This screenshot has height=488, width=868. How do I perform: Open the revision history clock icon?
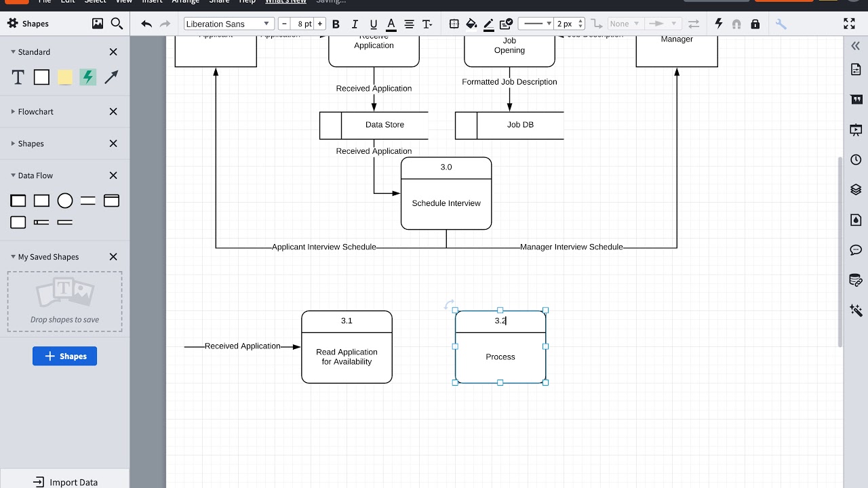point(856,160)
